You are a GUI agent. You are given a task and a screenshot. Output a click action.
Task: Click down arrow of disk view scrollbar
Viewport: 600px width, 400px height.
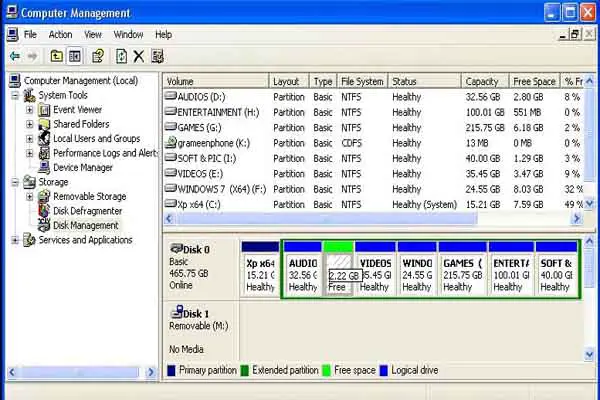tap(589, 355)
